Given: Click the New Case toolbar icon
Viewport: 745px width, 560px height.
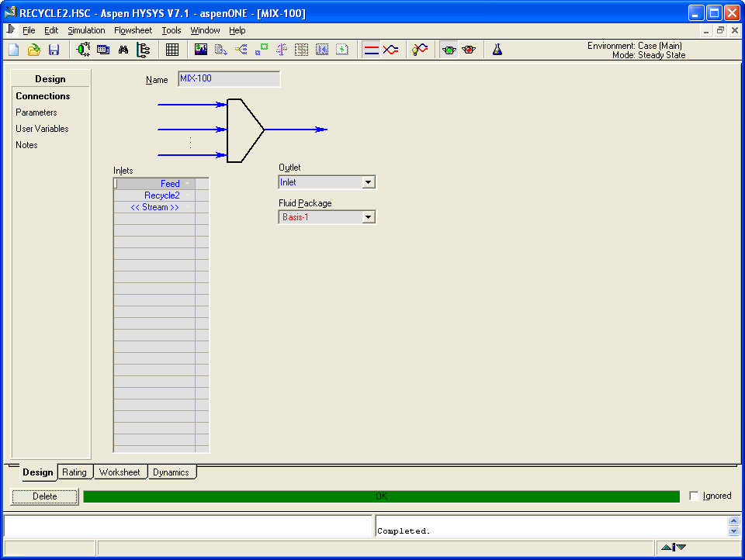Looking at the screenshot, I should 14,50.
